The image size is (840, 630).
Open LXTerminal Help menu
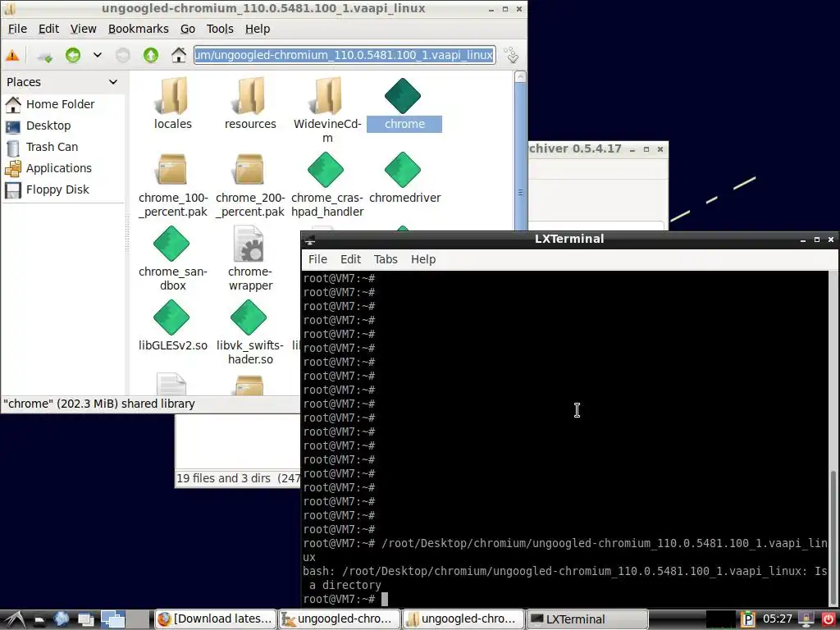pyautogui.click(x=423, y=259)
